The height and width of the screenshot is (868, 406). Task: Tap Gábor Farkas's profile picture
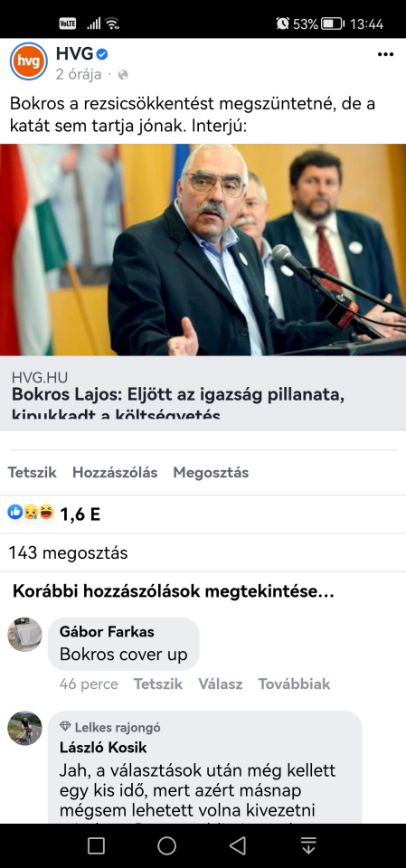click(25, 635)
